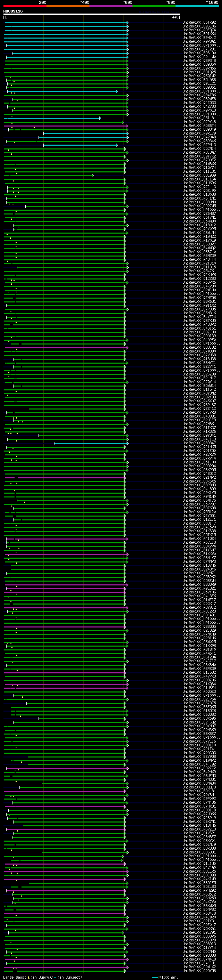Viewport: 222px width, 980px height.
Task: Click the green ~80% identity legend segment
Action: point(154,6)
